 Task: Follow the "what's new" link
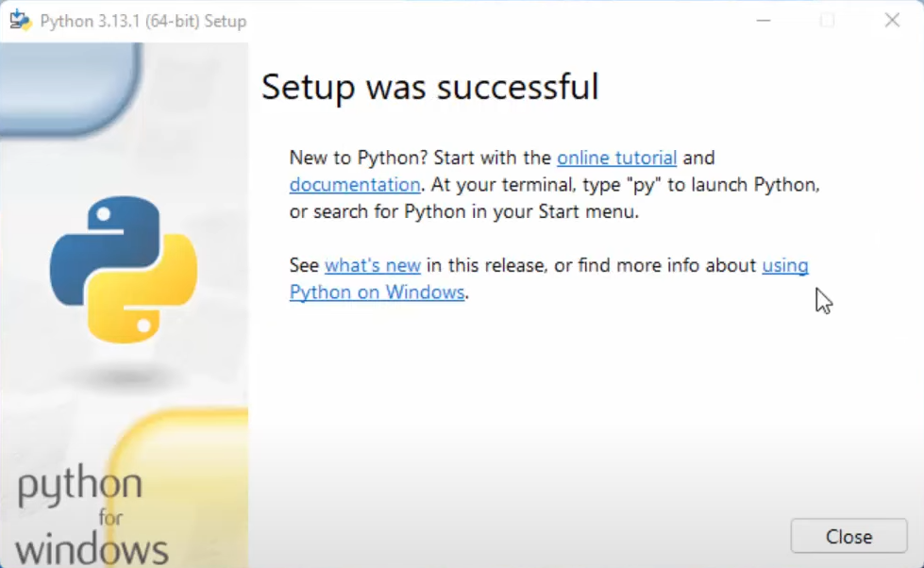373,266
